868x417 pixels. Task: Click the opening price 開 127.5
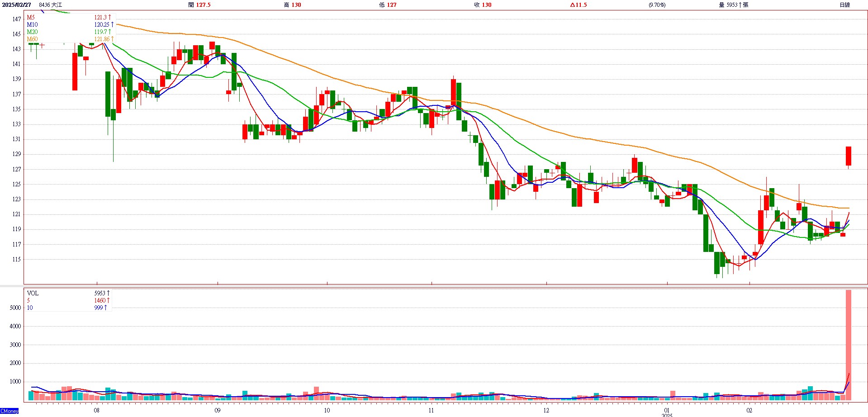[x=199, y=5]
